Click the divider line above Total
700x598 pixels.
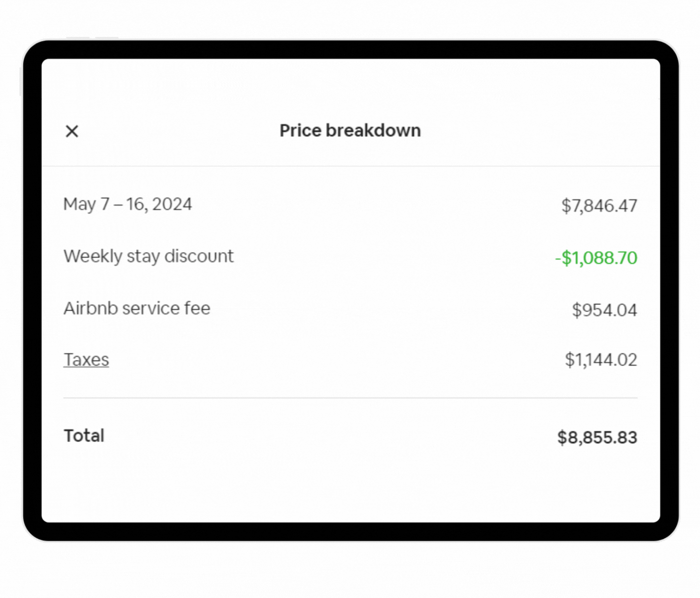click(x=350, y=398)
